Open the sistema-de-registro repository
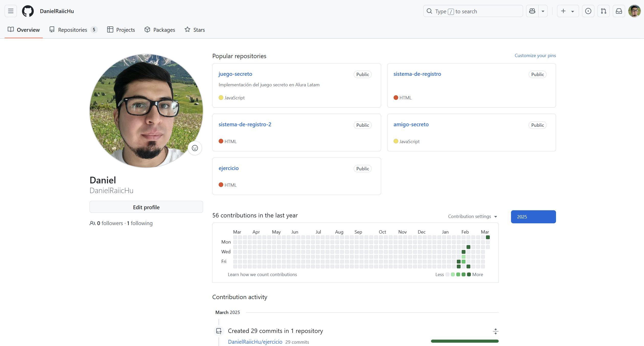The image size is (644, 346). pyautogui.click(x=417, y=74)
